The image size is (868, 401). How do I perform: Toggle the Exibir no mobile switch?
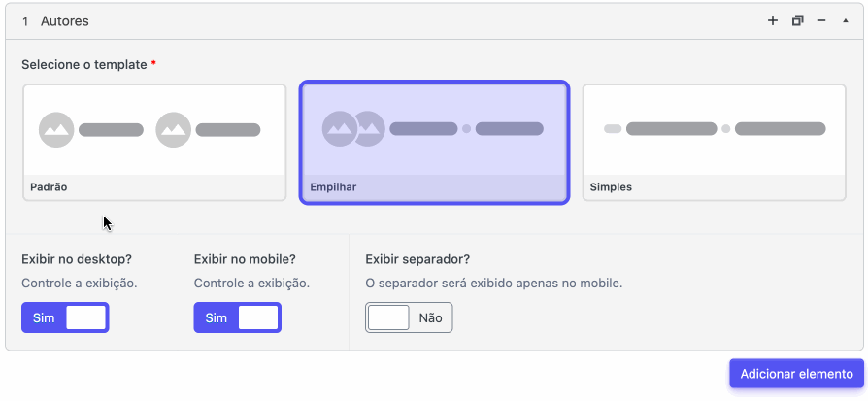click(x=238, y=317)
